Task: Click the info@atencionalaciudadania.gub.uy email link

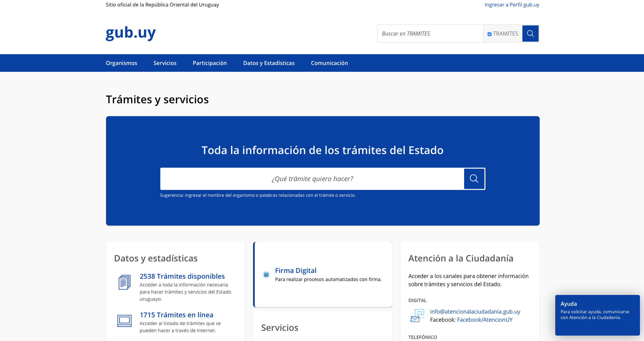Action: [x=475, y=312]
